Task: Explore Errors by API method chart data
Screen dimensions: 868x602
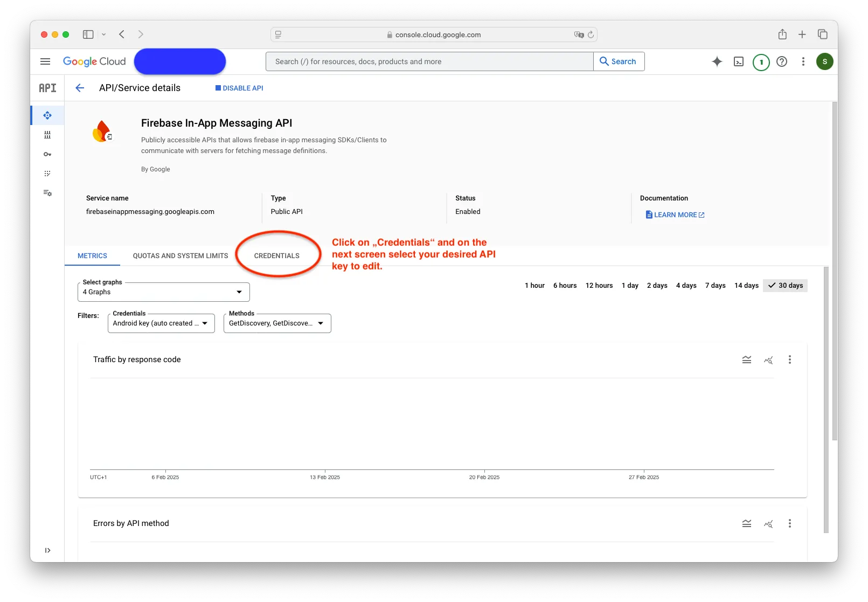Action: (768, 523)
